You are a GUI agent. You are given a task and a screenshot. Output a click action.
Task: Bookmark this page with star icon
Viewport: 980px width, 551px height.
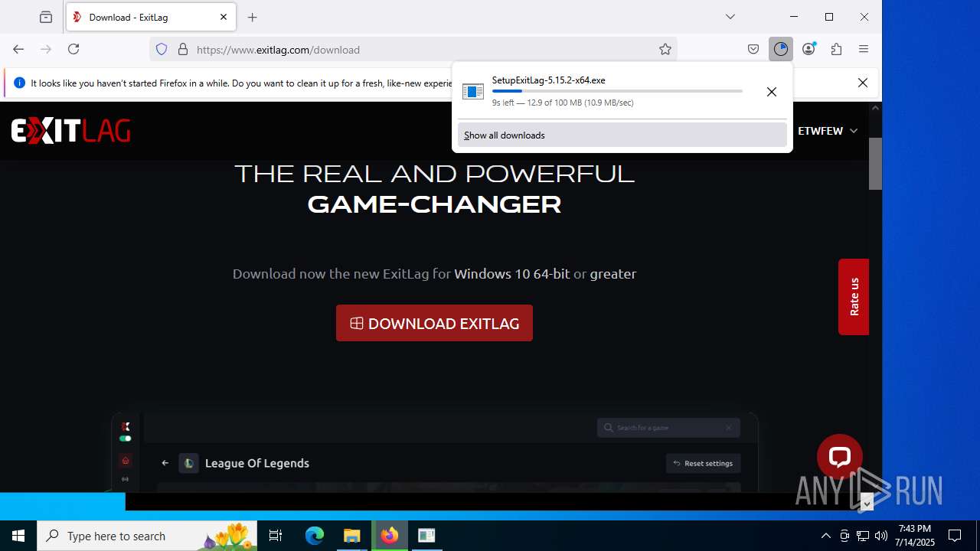(x=665, y=50)
